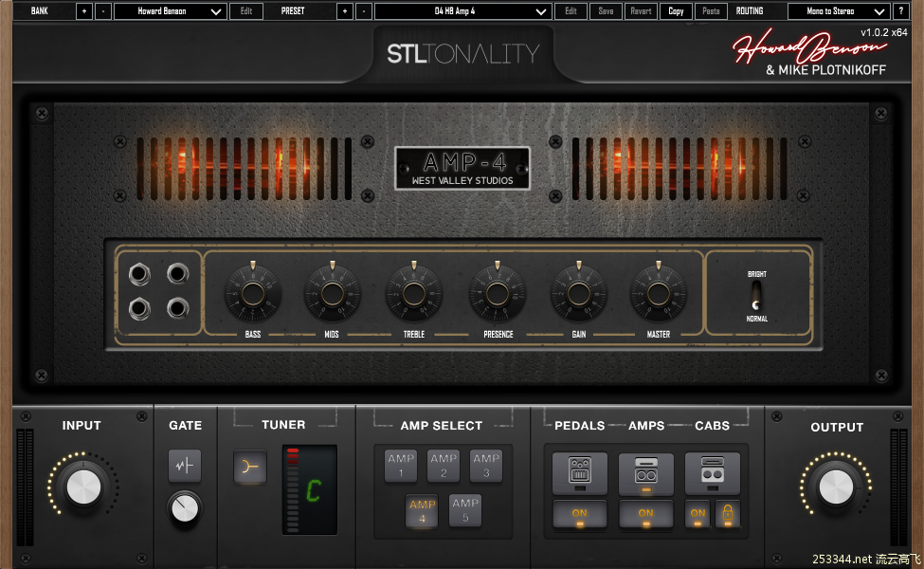Open the Howard Benson bank dropdown
The image size is (924, 569).
click(171, 10)
